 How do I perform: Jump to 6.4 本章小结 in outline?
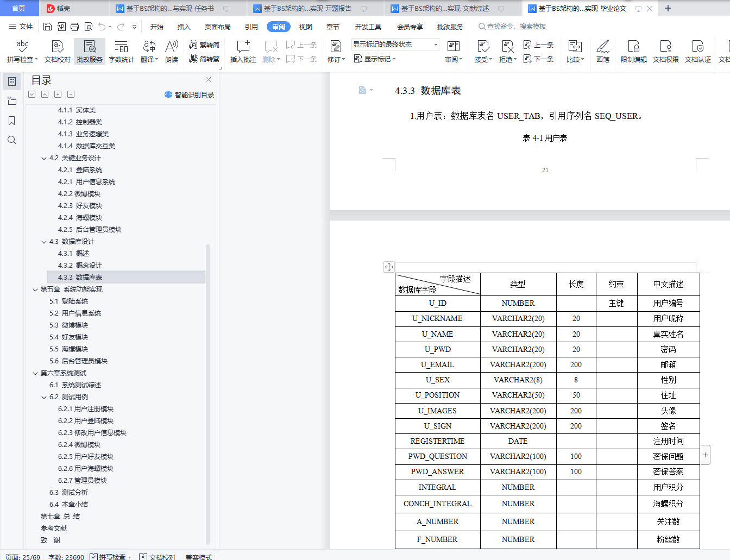[x=68, y=505]
